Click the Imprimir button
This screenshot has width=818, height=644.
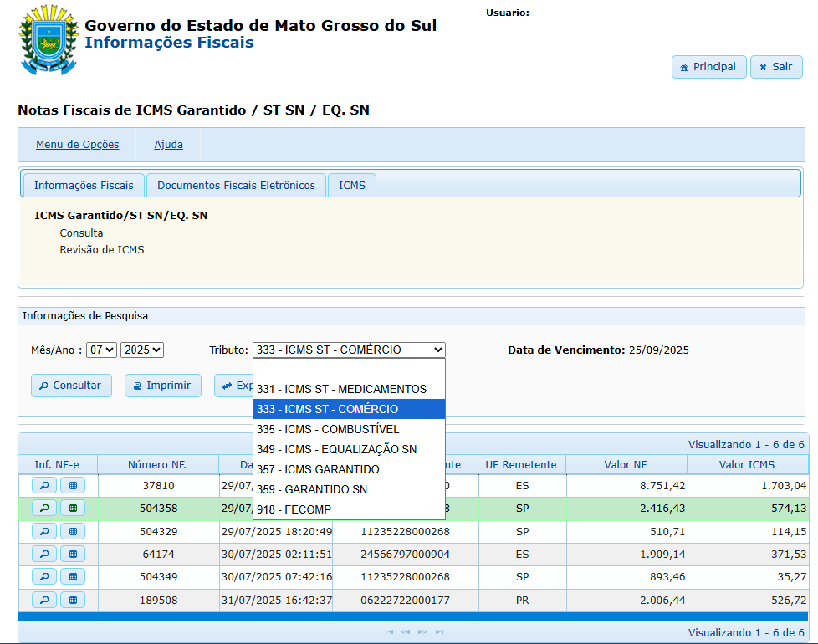[163, 386]
